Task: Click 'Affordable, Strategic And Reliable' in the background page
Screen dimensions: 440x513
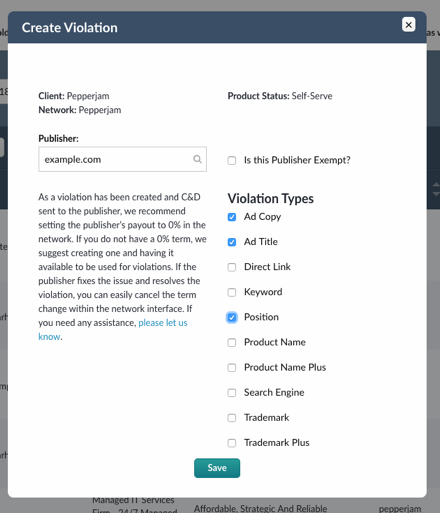Action: (260, 508)
